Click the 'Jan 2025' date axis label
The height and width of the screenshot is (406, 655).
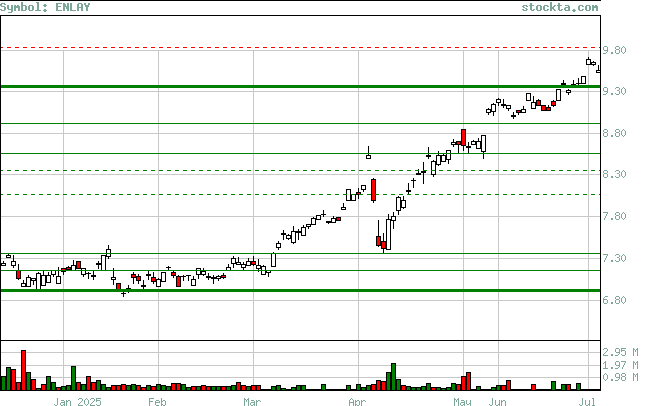pyautogui.click(x=77, y=402)
